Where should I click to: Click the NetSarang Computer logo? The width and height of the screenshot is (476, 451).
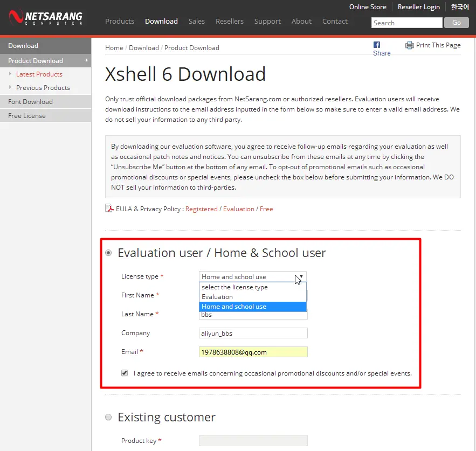coord(45,17)
